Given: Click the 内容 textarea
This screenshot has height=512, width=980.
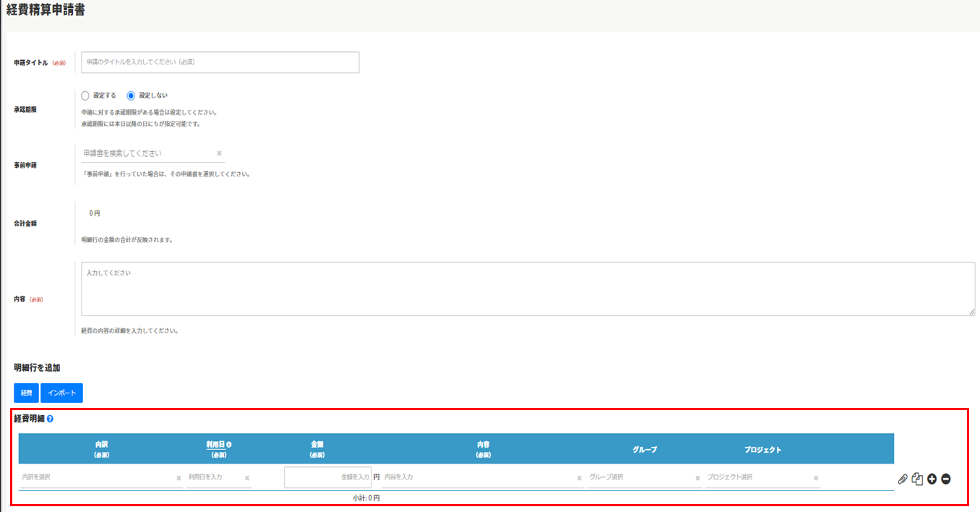Looking at the screenshot, I should tap(528, 289).
